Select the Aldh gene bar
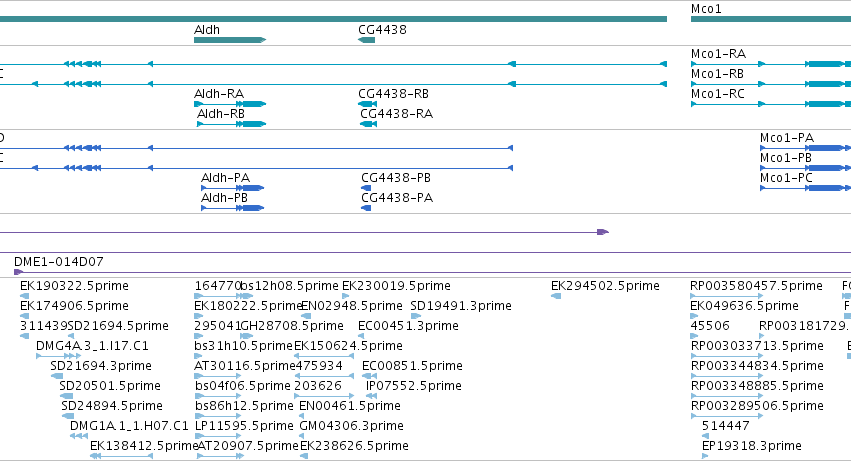Screen dimensions: 851x461 [x=230, y=40]
